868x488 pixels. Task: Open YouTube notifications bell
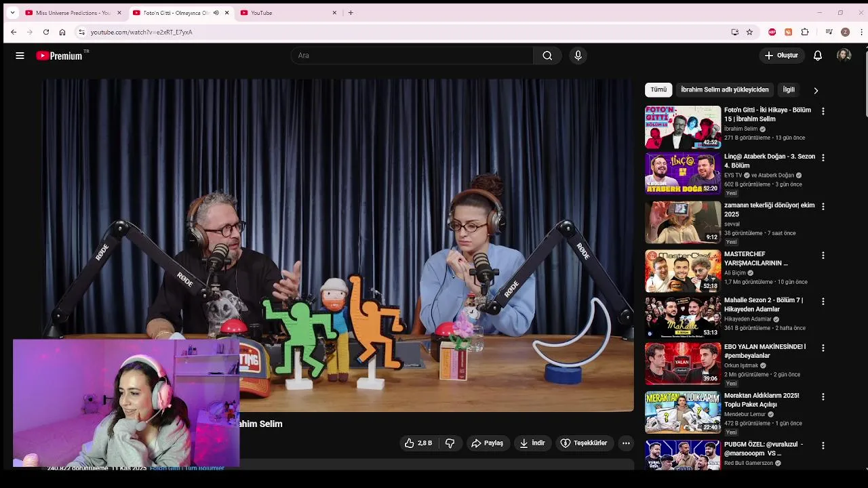[818, 56]
